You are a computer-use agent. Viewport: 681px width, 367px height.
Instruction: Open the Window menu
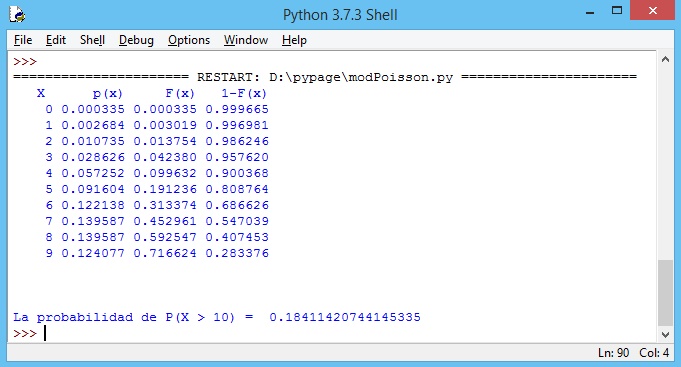[x=246, y=40]
